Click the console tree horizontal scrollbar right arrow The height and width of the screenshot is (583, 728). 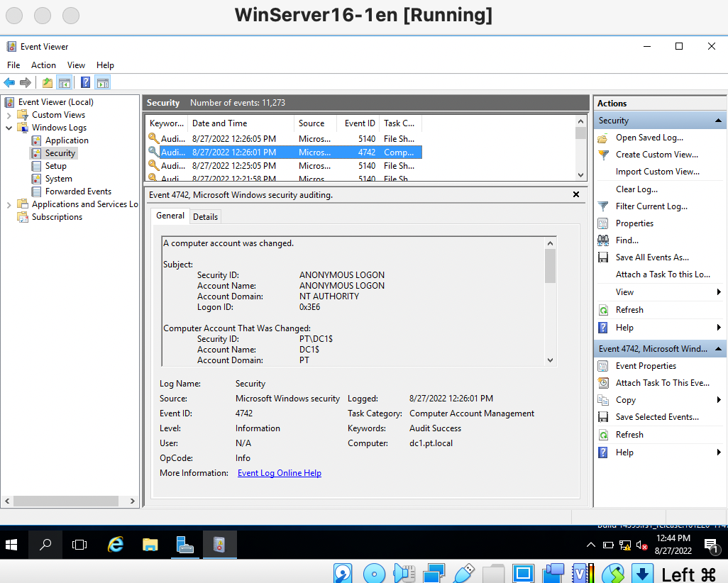(132, 501)
